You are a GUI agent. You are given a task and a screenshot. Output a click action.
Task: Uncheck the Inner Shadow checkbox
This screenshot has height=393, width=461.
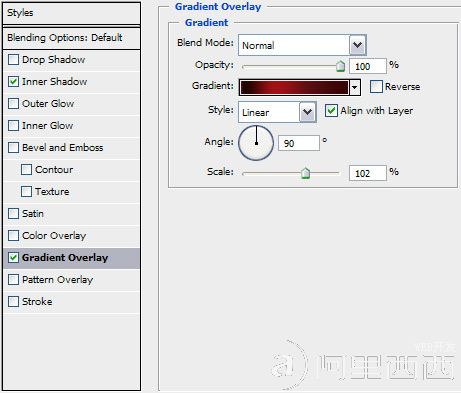click(13, 82)
